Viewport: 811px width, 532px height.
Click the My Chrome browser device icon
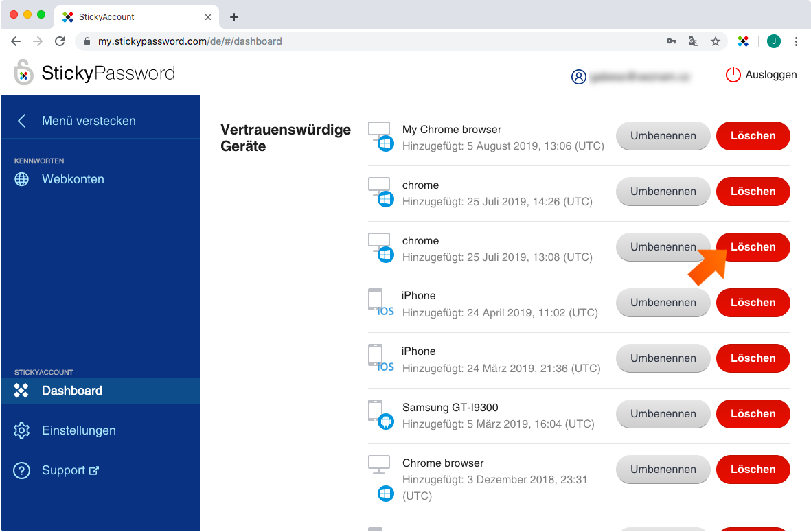point(381,137)
